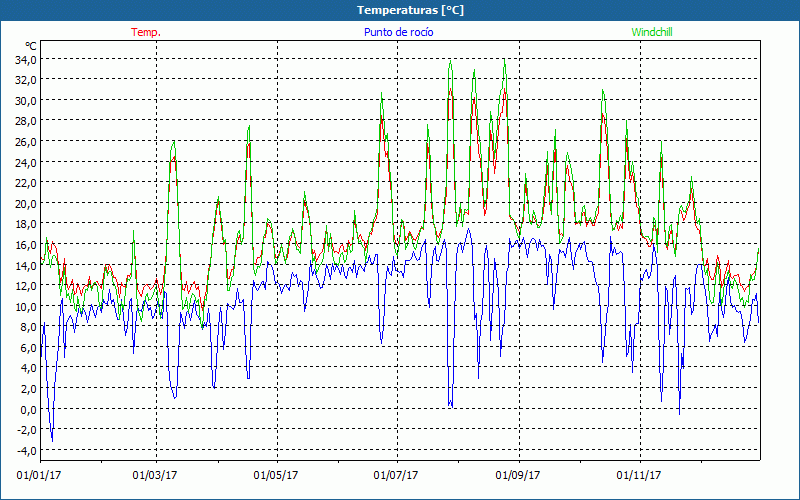Click the 01/11/17 date label
This screenshot has width=800, height=500.
(x=639, y=476)
